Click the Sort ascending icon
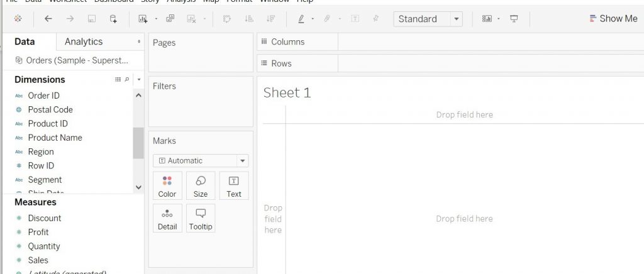 [249, 18]
